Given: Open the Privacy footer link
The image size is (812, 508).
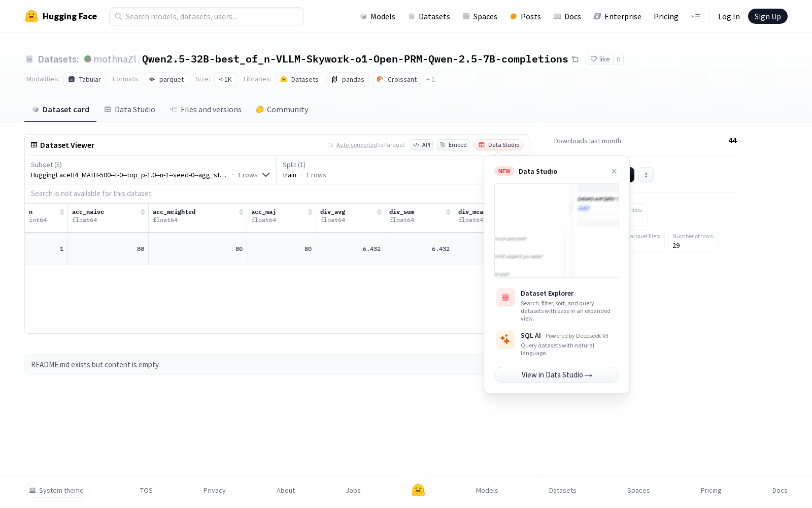Looking at the screenshot, I should click(214, 490).
